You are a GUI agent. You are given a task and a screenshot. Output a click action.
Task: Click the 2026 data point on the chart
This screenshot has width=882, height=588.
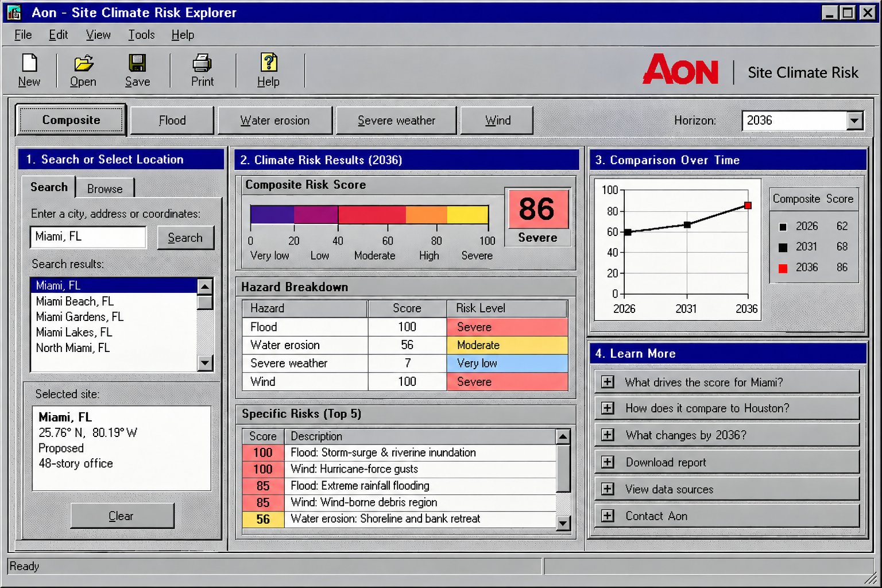point(628,232)
